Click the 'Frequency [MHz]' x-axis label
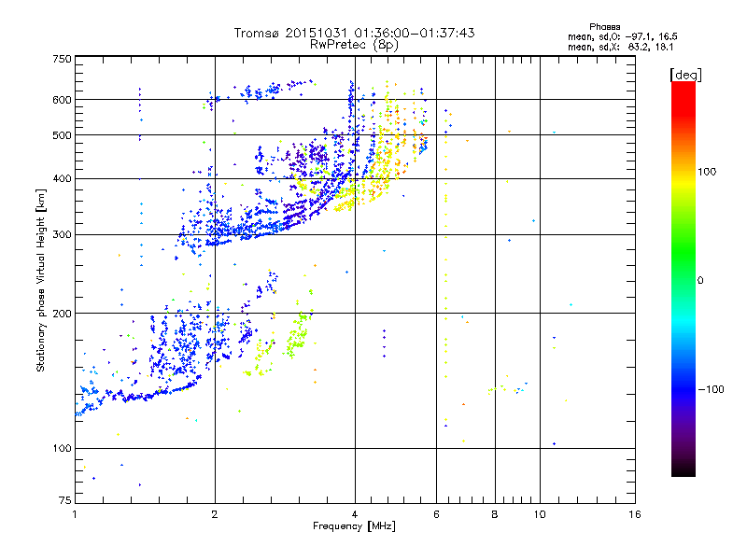Viewport: 747px width, 560px height. (x=354, y=526)
